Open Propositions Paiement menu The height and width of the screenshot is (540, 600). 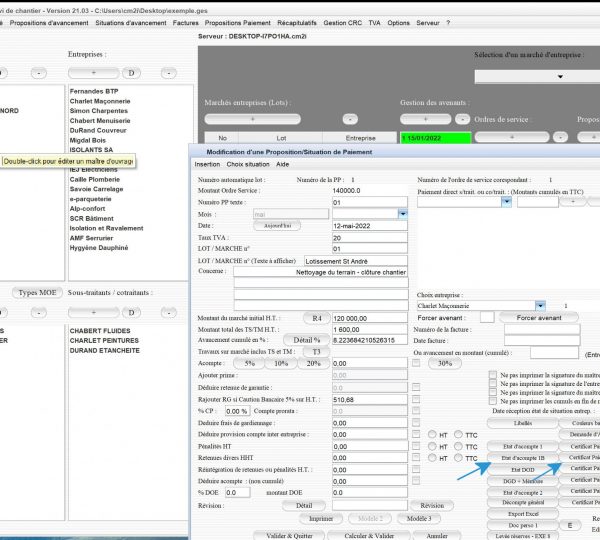238,23
